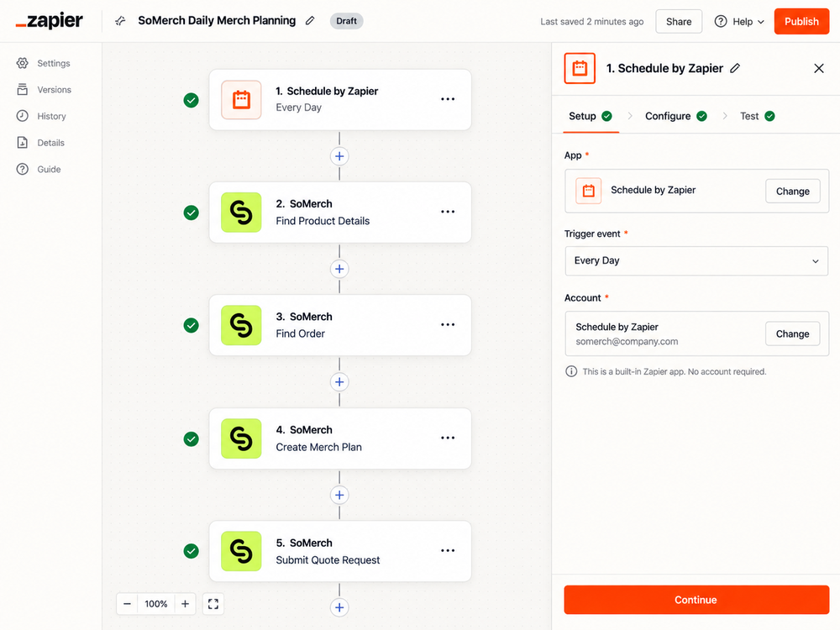Image resolution: width=840 pixels, height=630 pixels.
Task: Add a step after Find Order
Action: [339, 382]
